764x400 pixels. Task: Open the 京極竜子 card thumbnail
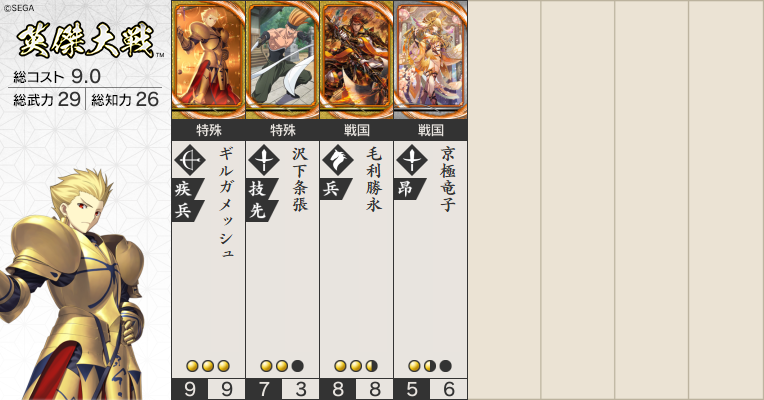click(431, 59)
